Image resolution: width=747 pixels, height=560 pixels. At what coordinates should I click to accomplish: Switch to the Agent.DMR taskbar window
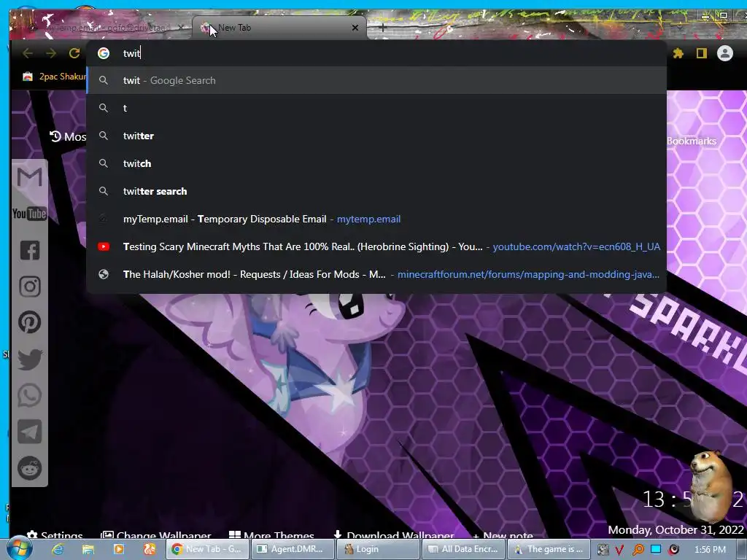tap(293, 549)
